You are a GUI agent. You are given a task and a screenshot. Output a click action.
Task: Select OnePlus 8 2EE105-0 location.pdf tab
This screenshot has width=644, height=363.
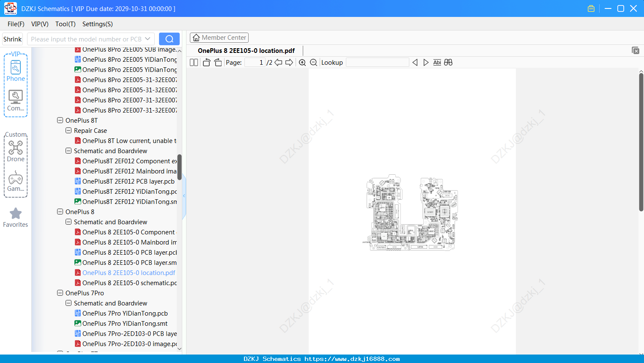tap(246, 50)
